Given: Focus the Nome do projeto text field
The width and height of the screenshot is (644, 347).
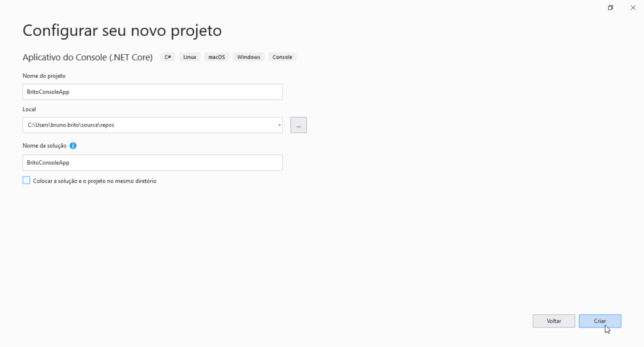Looking at the screenshot, I should [153, 92].
